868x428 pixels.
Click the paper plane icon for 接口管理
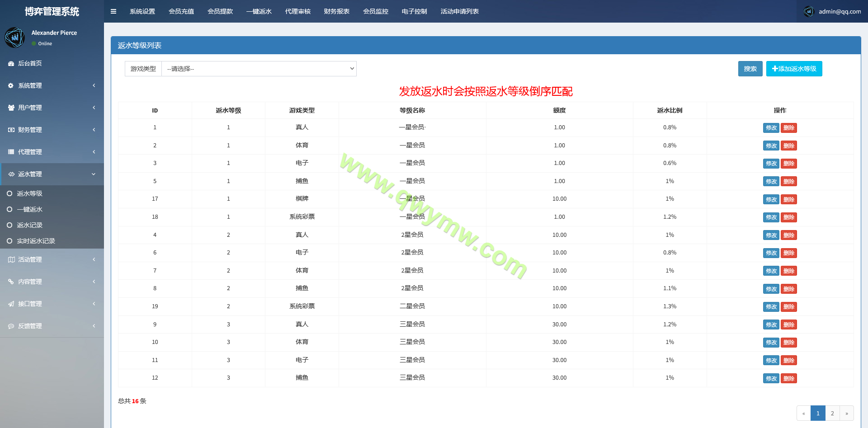(11, 304)
